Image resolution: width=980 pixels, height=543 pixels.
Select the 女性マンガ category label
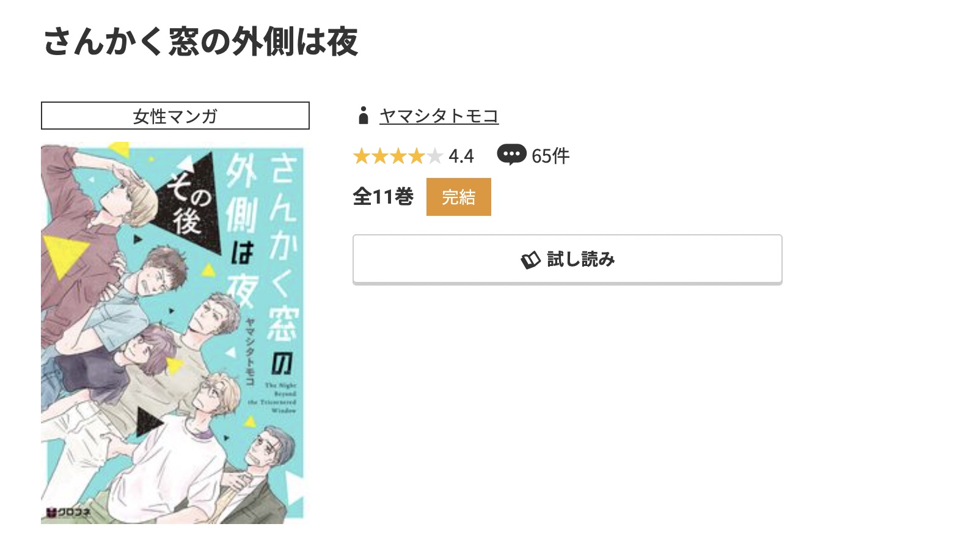click(x=175, y=116)
